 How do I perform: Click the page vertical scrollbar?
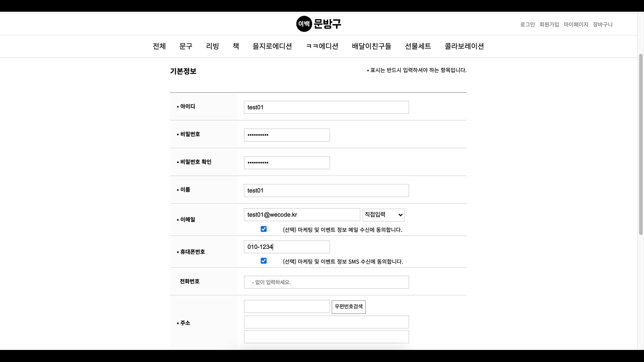[641, 144]
